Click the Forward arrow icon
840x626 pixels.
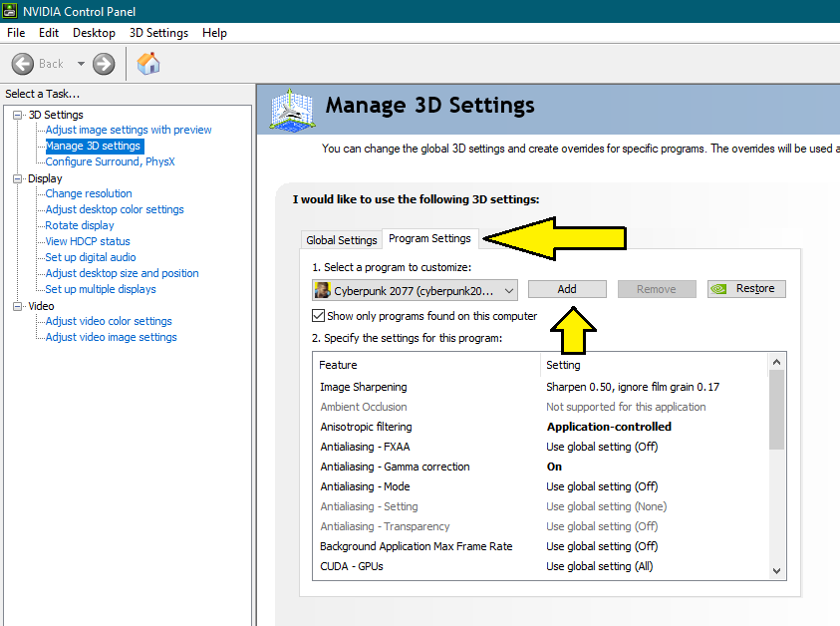click(x=104, y=64)
